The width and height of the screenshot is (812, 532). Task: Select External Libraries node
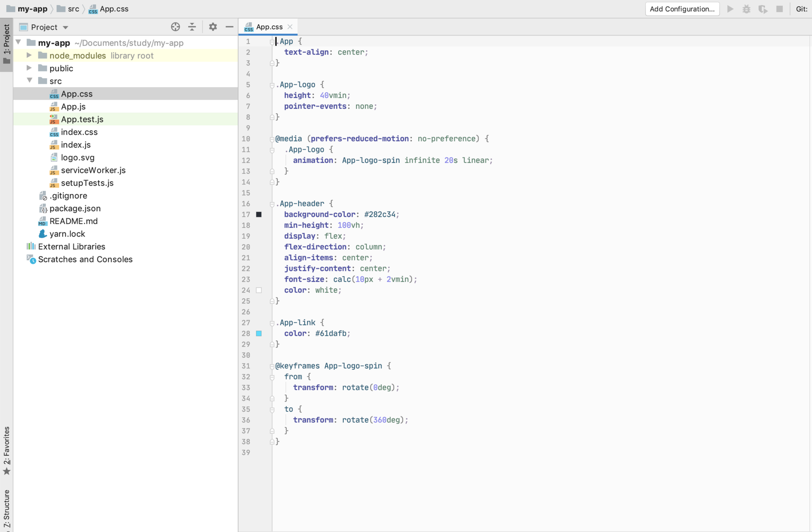[x=125, y=246]
